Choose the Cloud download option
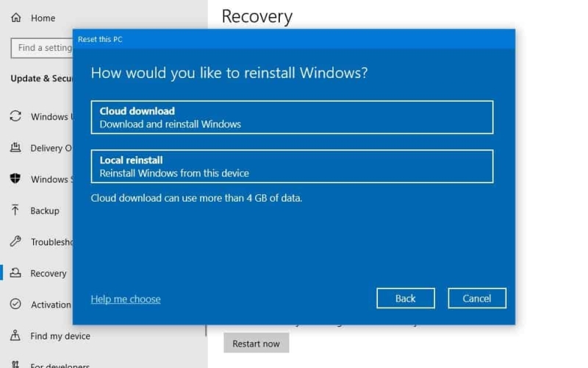Viewport: 588px width, 368px height. pos(292,117)
